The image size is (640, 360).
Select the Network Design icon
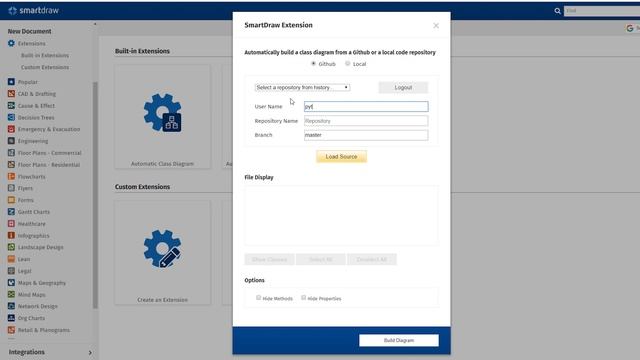pyautogui.click(x=11, y=306)
